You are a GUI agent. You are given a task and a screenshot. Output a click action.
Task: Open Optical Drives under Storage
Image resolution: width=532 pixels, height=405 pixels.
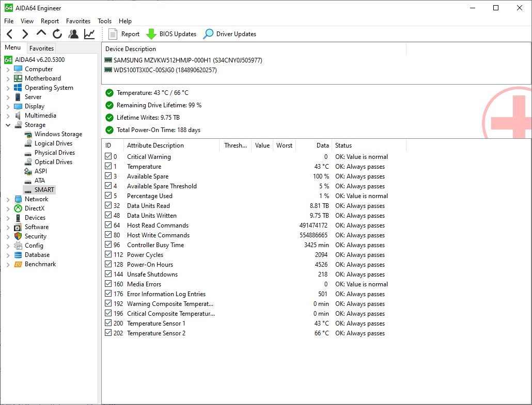(x=48, y=162)
